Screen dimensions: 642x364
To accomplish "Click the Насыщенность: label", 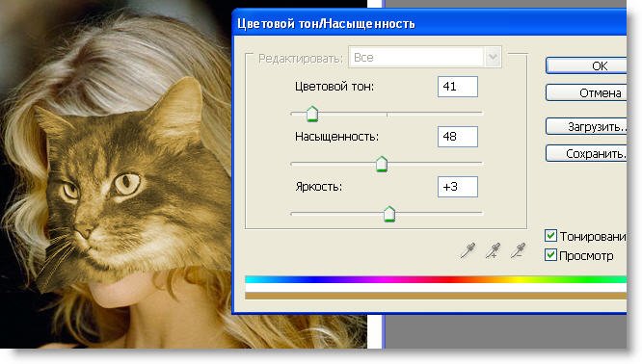I will pyautogui.click(x=336, y=136).
